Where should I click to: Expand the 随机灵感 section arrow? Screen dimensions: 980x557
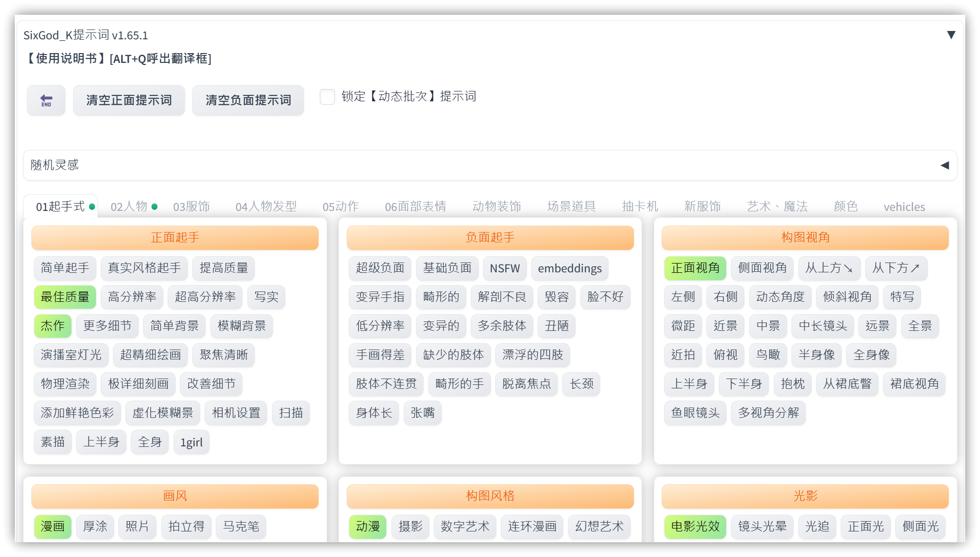click(944, 165)
